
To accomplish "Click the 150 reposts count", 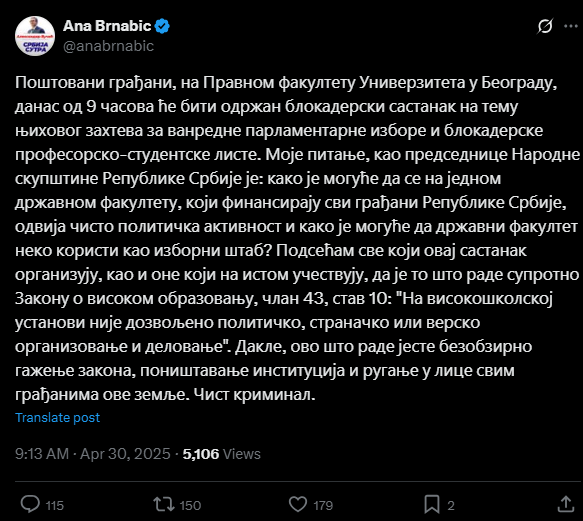I will [x=190, y=505].
